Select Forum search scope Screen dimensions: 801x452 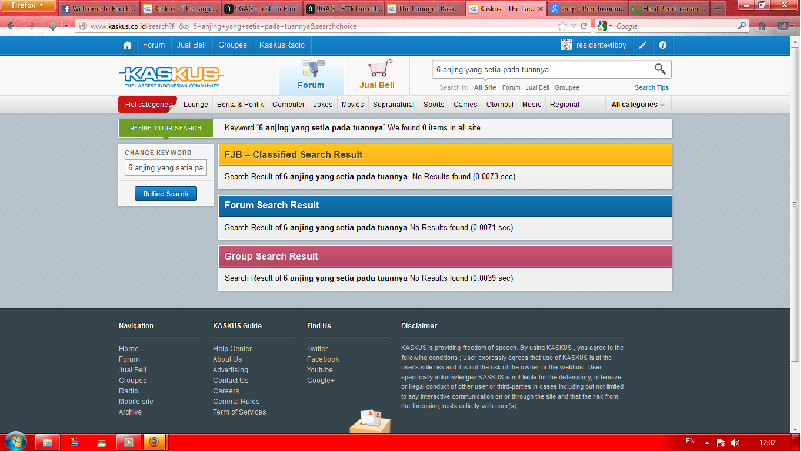[511, 88]
